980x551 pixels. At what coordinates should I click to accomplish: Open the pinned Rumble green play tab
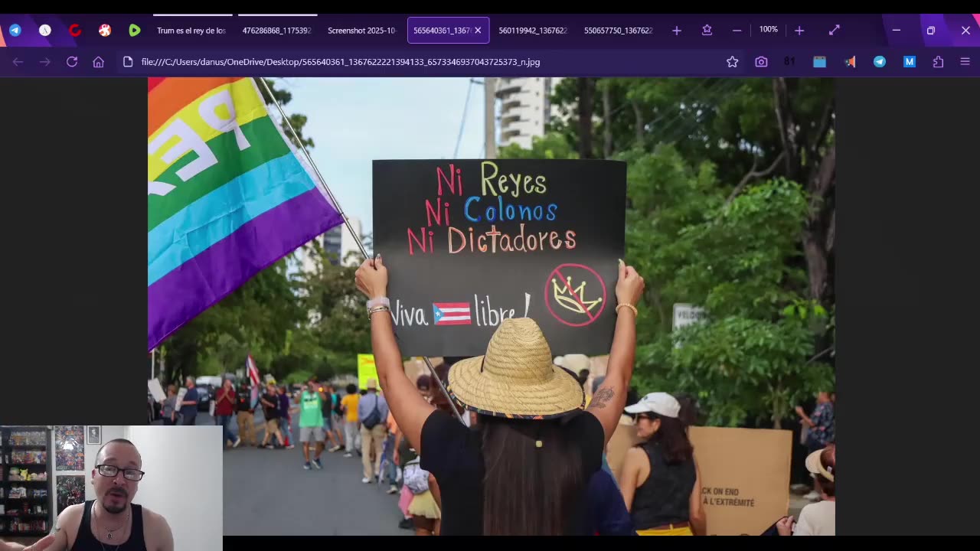tap(135, 31)
